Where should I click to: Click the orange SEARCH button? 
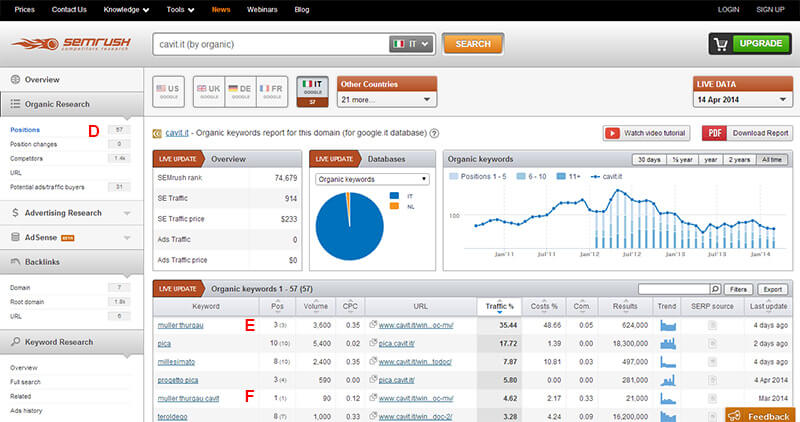pos(473,44)
